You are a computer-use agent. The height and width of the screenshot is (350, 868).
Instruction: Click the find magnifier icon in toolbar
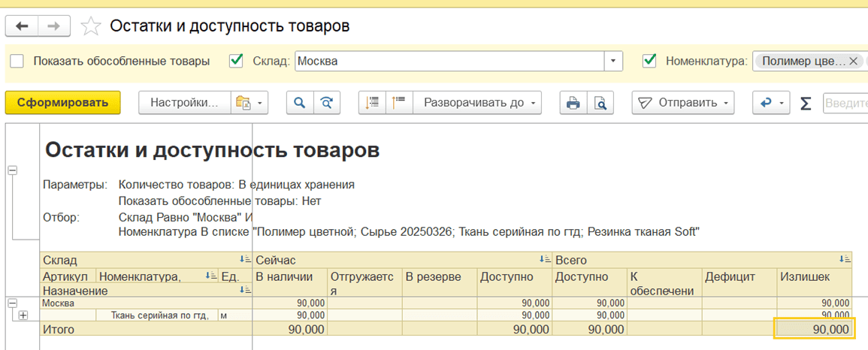coord(299,103)
